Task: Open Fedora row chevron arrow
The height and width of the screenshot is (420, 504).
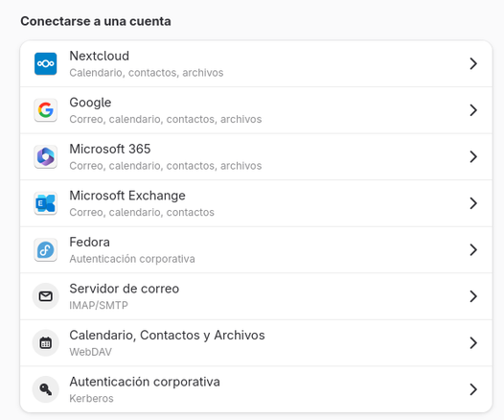Action: point(473,250)
